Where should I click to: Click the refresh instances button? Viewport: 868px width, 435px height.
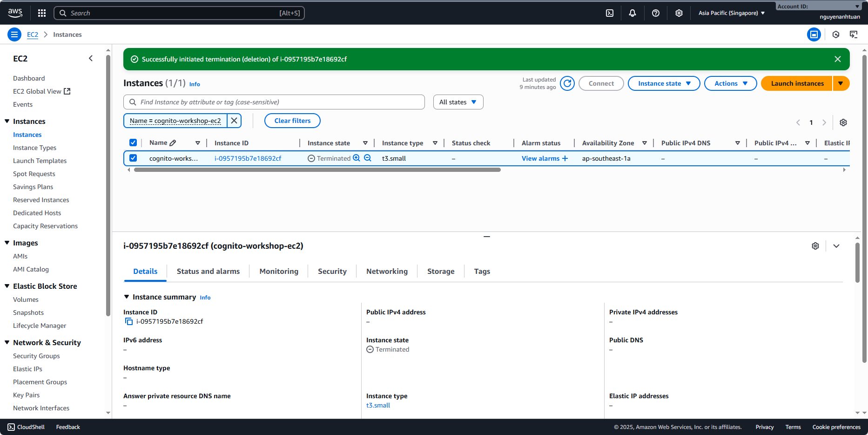[x=567, y=84]
